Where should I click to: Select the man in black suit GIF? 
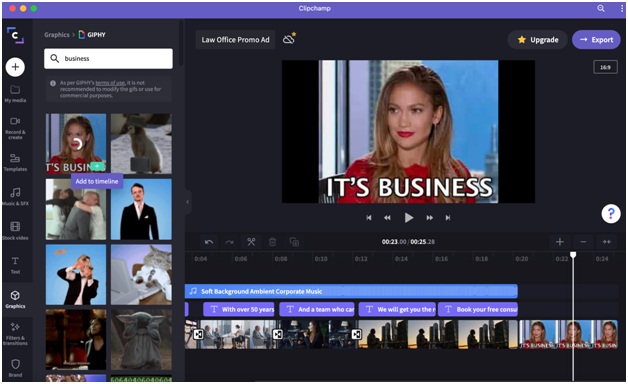141,209
